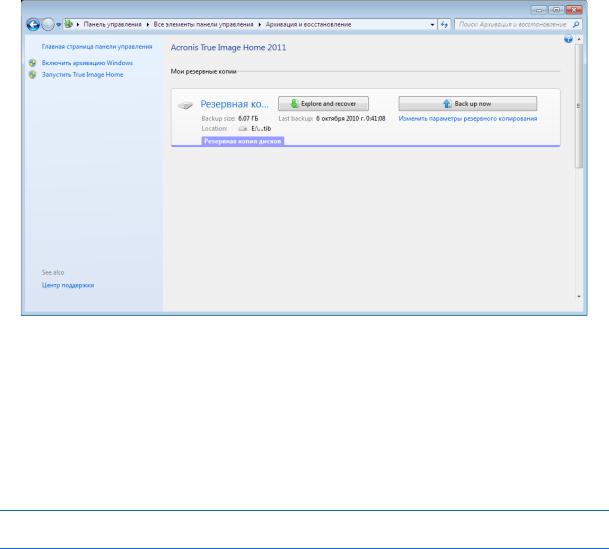Click the backup size value '6.07 ГБ'
Screen dimensions: 609x549
point(248,118)
